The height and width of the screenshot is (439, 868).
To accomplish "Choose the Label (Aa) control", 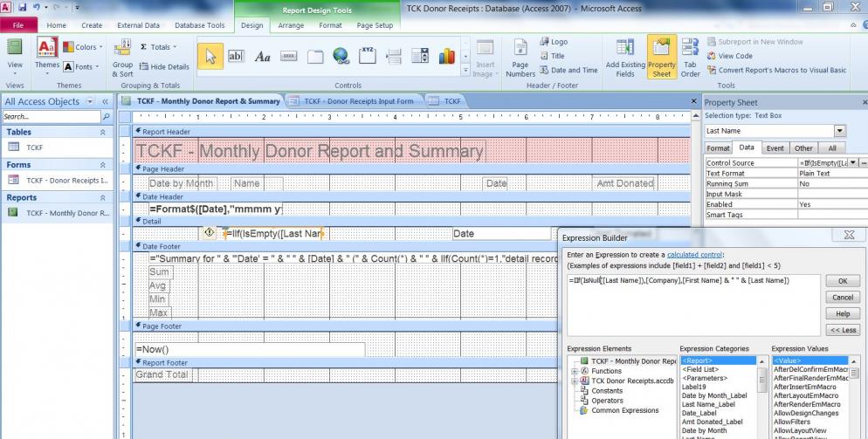I will pyautogui.click(x=262, y=56).
